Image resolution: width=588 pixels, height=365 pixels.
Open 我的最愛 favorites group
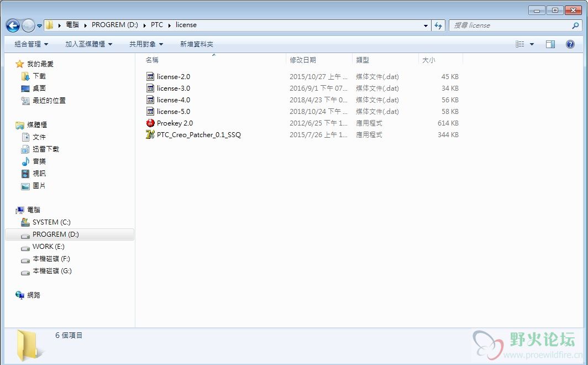point(40,64)
